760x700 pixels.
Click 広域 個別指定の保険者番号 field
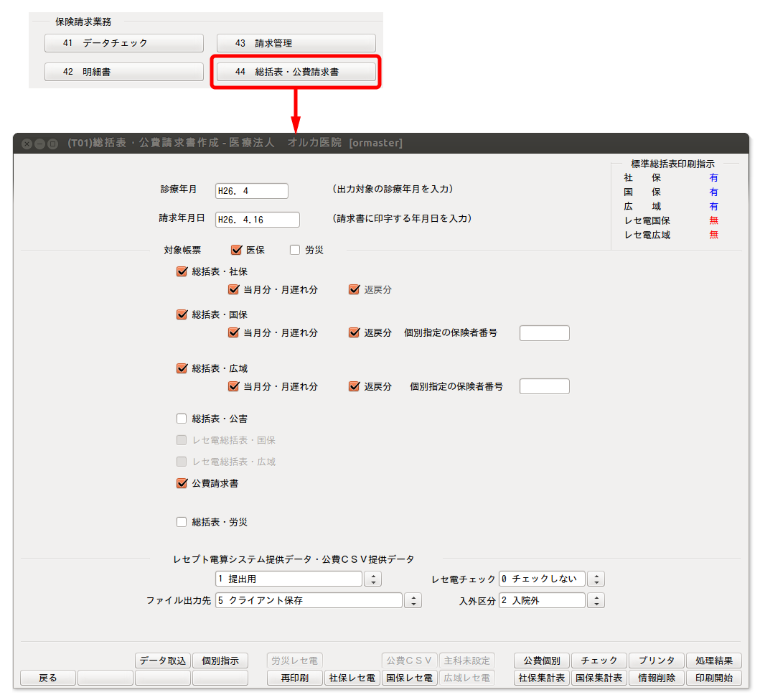pos(544,386)
